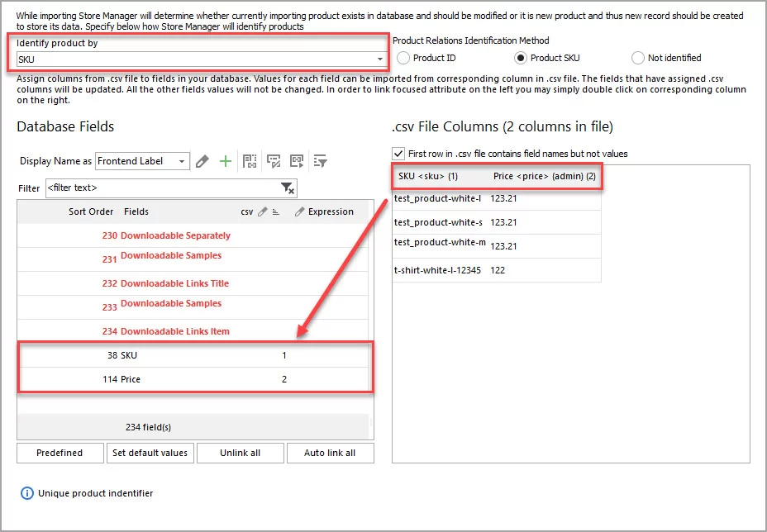Screen dimensions: 767x532
Task: Choose the Not identified radio option
Action: tap(638, 58)
